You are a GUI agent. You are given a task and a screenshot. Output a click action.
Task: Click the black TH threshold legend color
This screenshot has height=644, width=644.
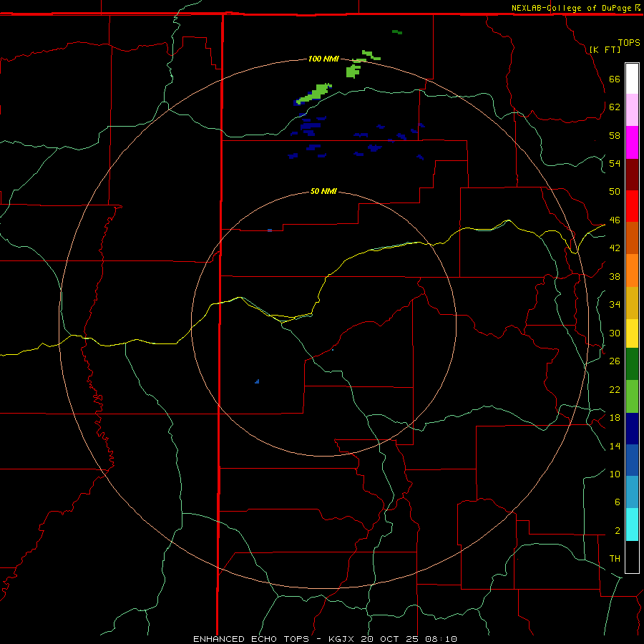pyautogui.click(x=632, y=556)
